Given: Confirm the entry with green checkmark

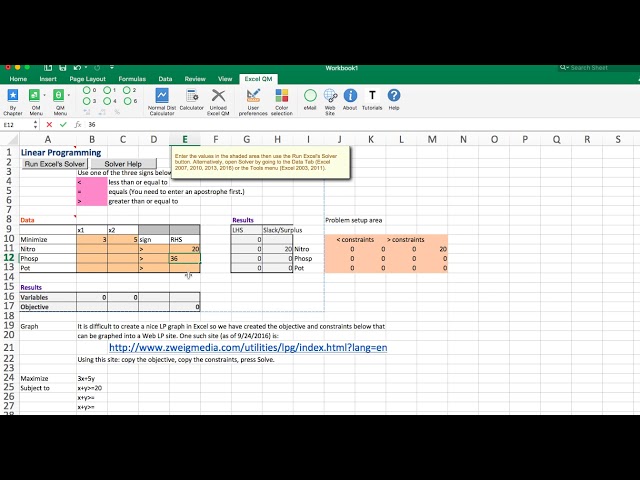Looking at the screenshot, I should [x=63, y=124].
